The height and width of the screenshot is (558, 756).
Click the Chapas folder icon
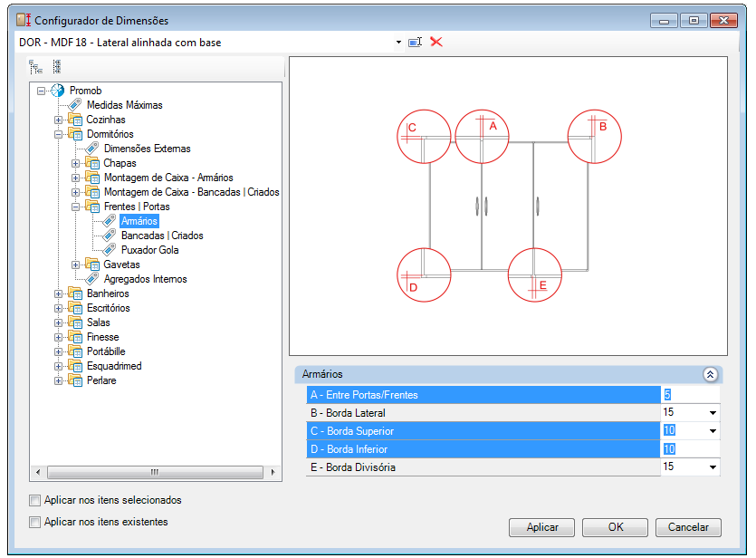[92, 162]
